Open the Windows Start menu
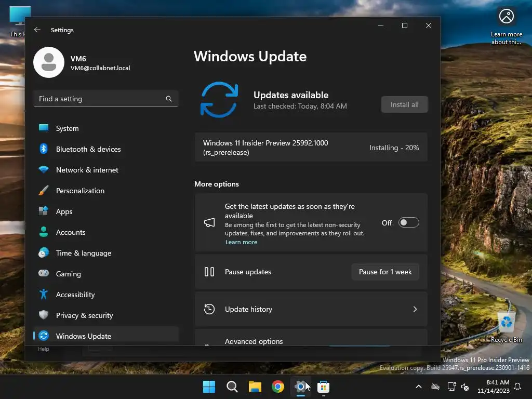The width and height of the screenshot is (532, 399). [209, 387]
